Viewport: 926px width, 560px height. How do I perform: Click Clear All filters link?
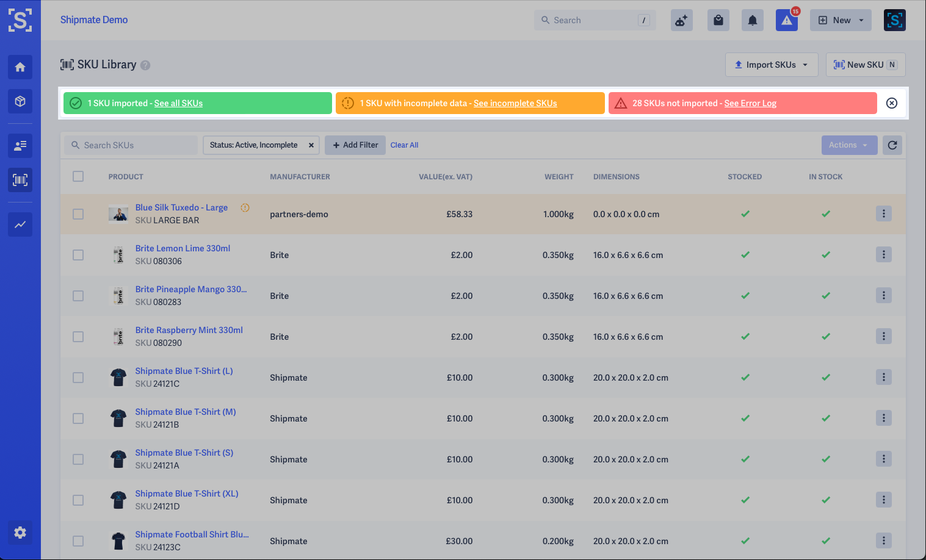click(404, 145)
